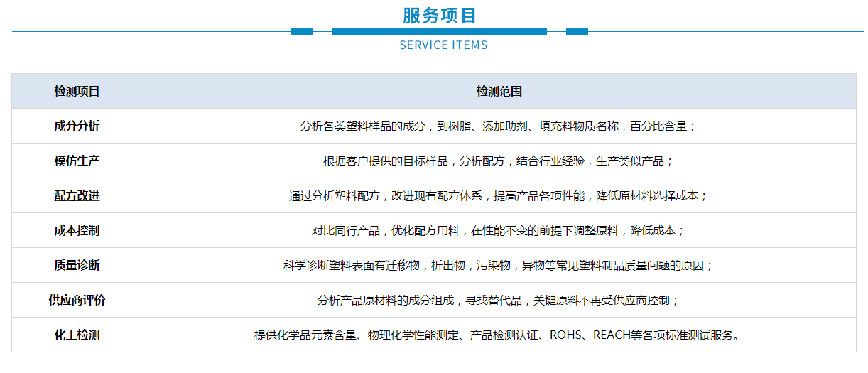This screenshot has height=373, width=868.
Task: Select the 成分分析 row label
Action: tap(77, 126)
